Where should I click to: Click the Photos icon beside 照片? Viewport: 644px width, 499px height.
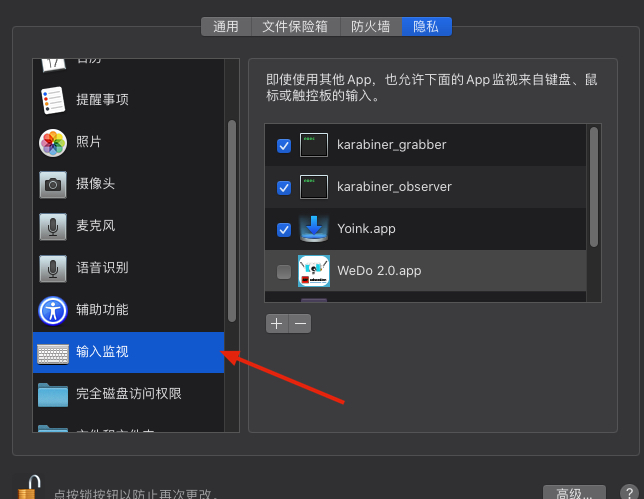coord(53,143)
